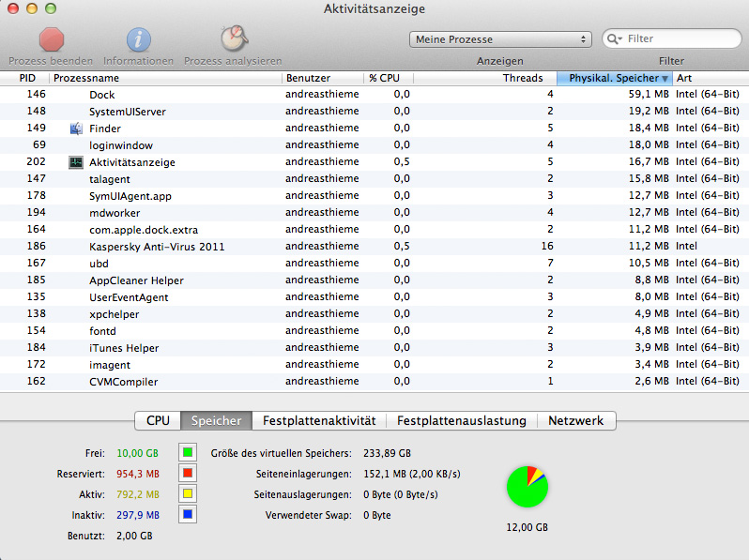The image size is (749, 560).
Task: Click the 10,00 GB free memory value
Action: 138,453
